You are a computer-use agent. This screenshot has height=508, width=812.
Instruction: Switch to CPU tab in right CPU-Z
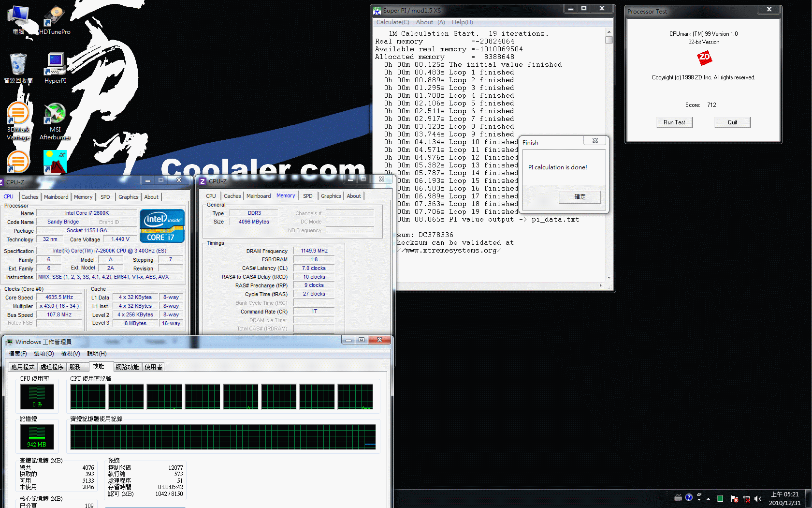point(211,196)
